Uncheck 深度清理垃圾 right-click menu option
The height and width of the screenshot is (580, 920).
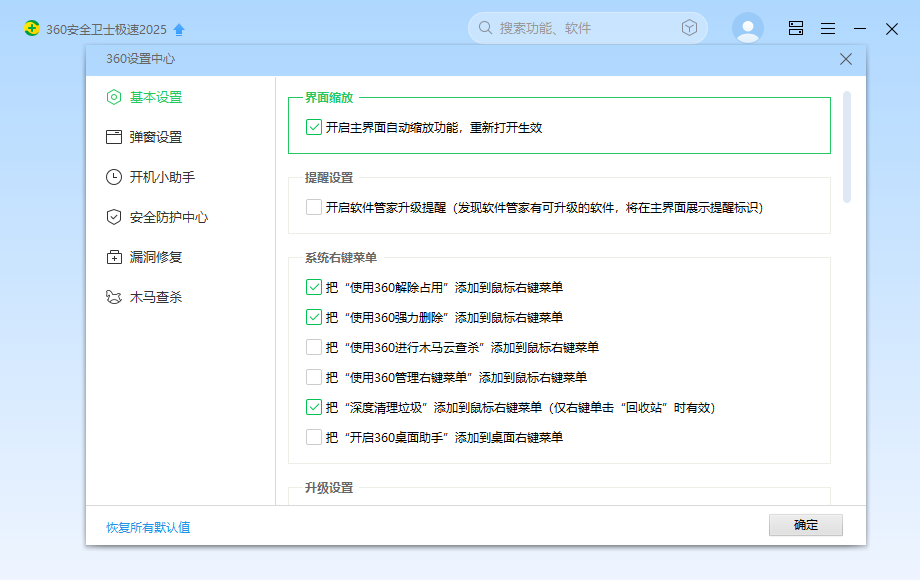tap(314, 407)
